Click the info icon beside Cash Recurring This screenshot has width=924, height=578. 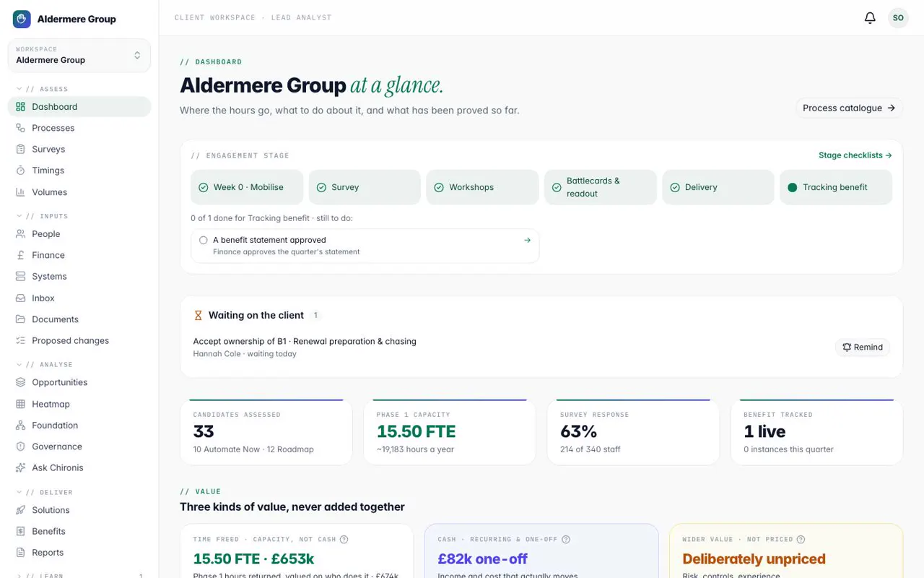[x=566, y=539]
